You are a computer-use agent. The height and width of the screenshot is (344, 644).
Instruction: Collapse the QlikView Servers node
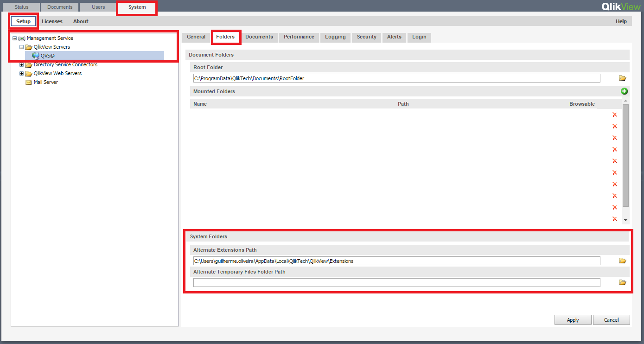pos(21,47)
